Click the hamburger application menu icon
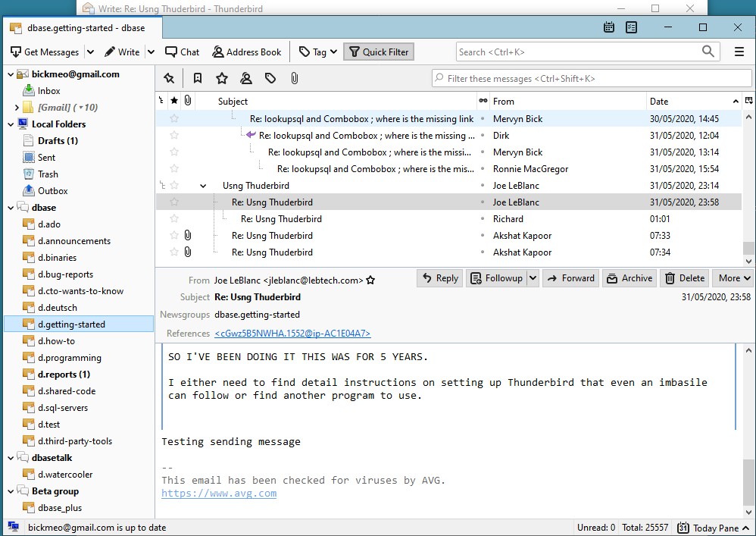This screenshot has width=756, height=536. (739, 52)
